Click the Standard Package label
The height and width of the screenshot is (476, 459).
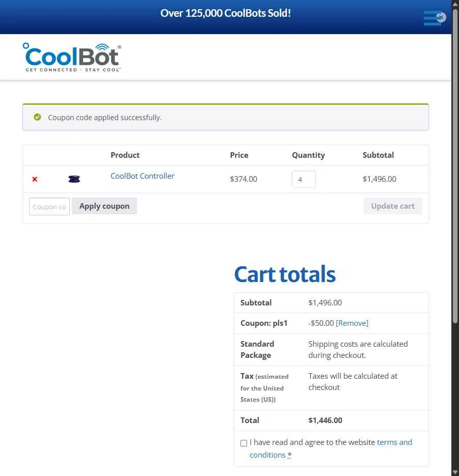pyautogui.click(x=257, y=350)
